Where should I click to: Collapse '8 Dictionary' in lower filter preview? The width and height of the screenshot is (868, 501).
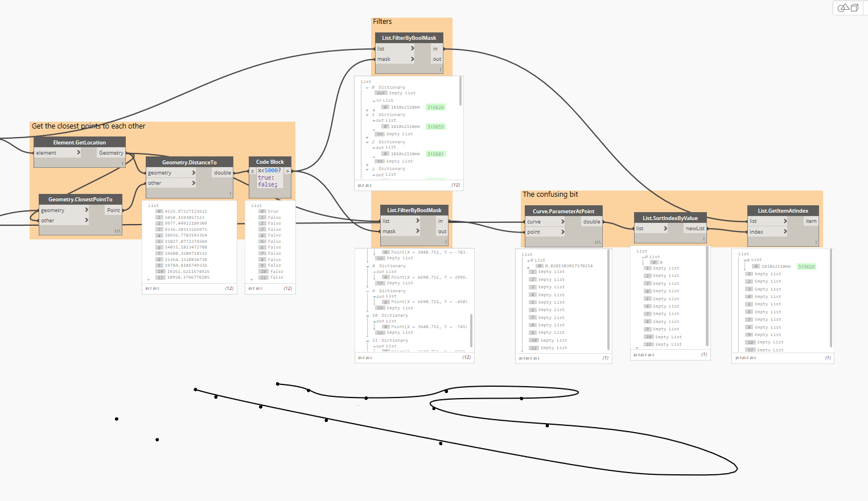[368, 266]
